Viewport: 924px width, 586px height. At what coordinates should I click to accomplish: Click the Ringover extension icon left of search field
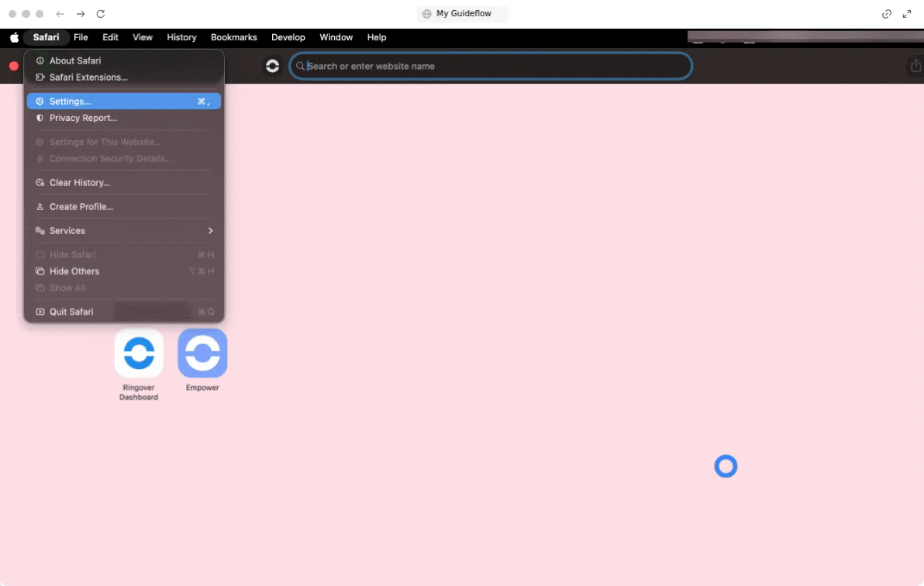point(272,67)
